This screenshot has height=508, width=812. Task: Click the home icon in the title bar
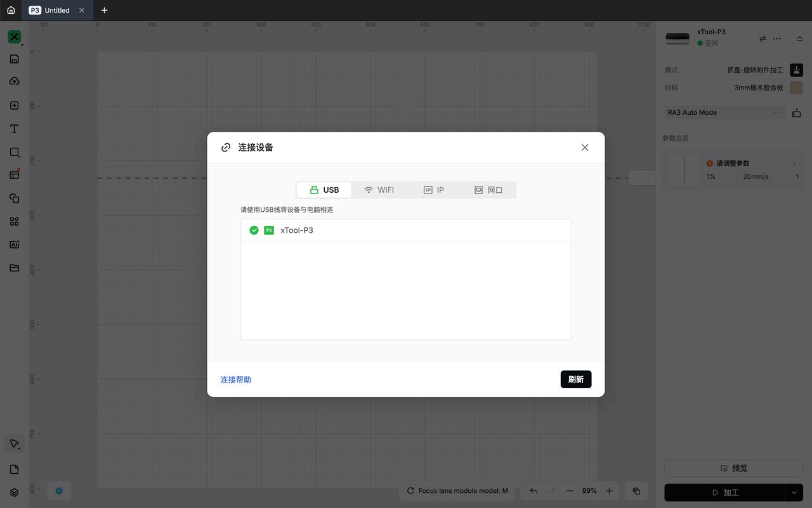(11, 10)
